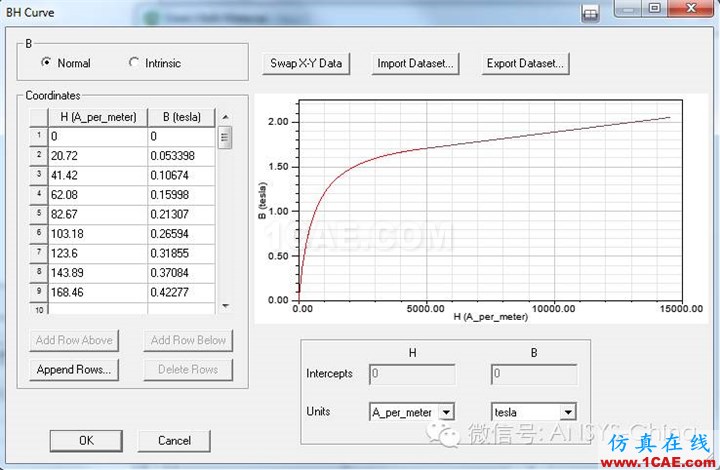720x470 pixels.
Task: Click the H intercept input field
Action: (412, 374)
